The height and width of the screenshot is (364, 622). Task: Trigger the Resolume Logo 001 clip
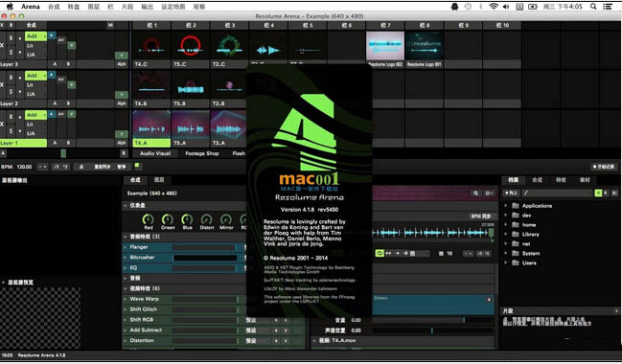(424, 46)
